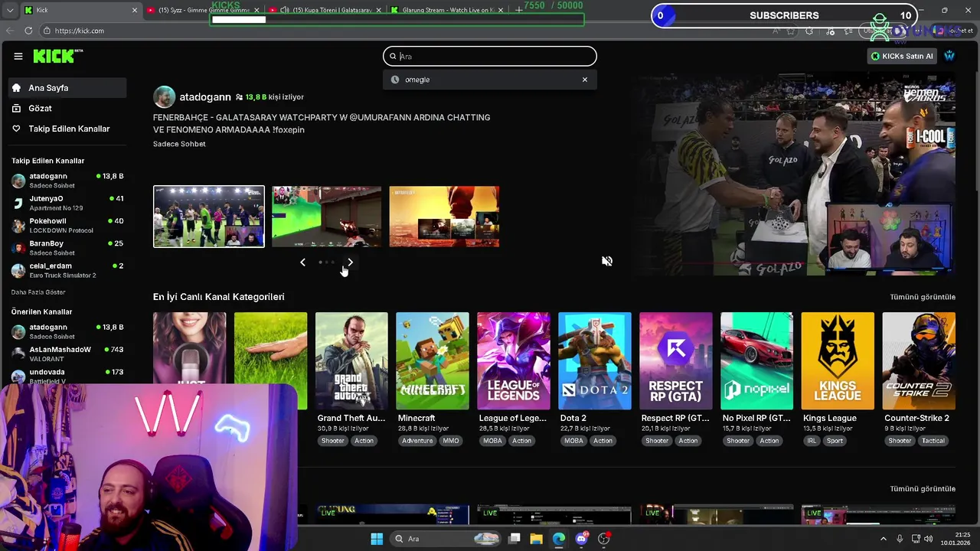Expand Daha Fazla Göster in sidebar
Viewport: 980px width, 551px height.
(x=38, y=292)
